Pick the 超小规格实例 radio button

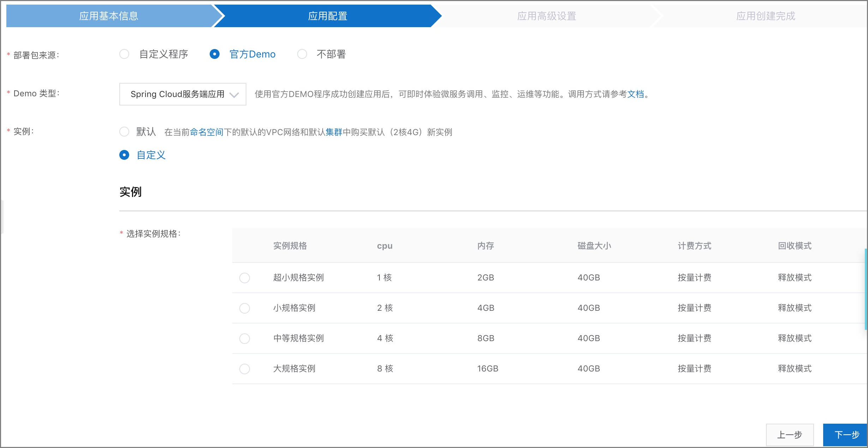tap(245, 278)
